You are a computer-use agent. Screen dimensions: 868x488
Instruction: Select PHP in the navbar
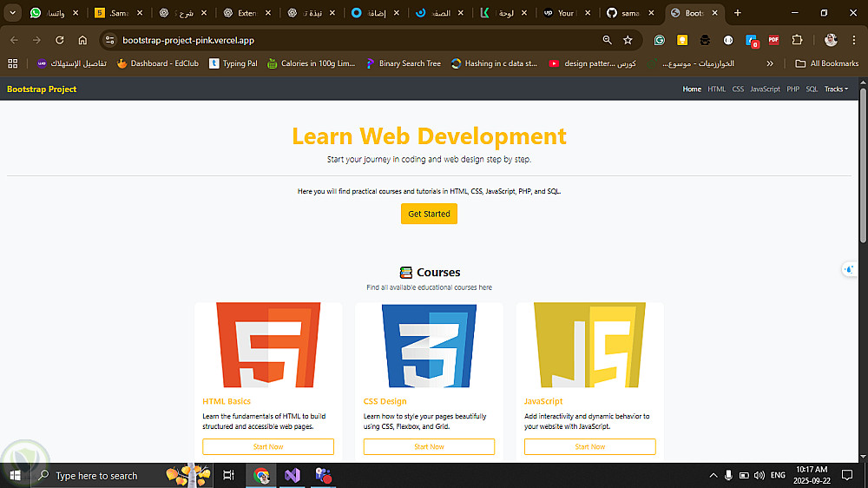(792, 89)
